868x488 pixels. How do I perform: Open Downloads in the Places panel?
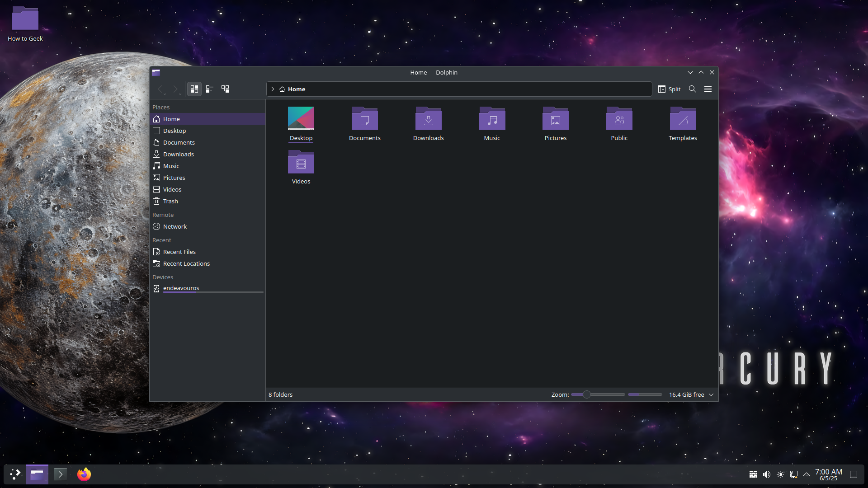click(x=208, y=154)
